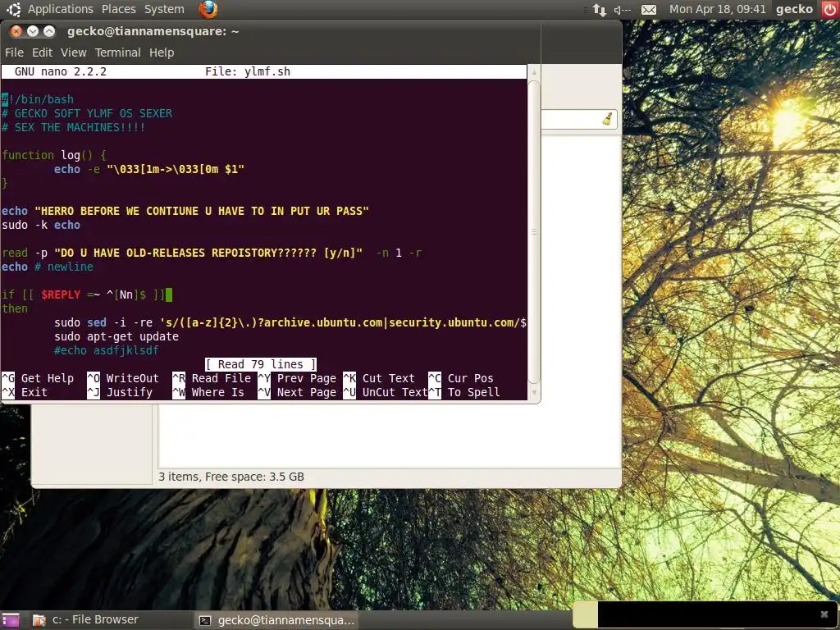Click the '#!/bin/bash' line in nano
The height and width of the screenshot is (630, 840).
tap(38, 99)
